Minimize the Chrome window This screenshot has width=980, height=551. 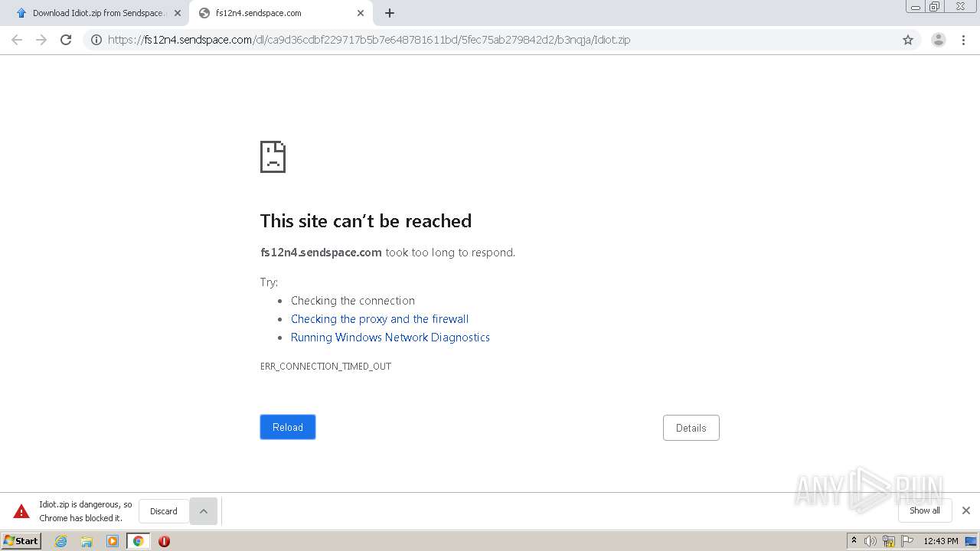[x=915, y=7]
